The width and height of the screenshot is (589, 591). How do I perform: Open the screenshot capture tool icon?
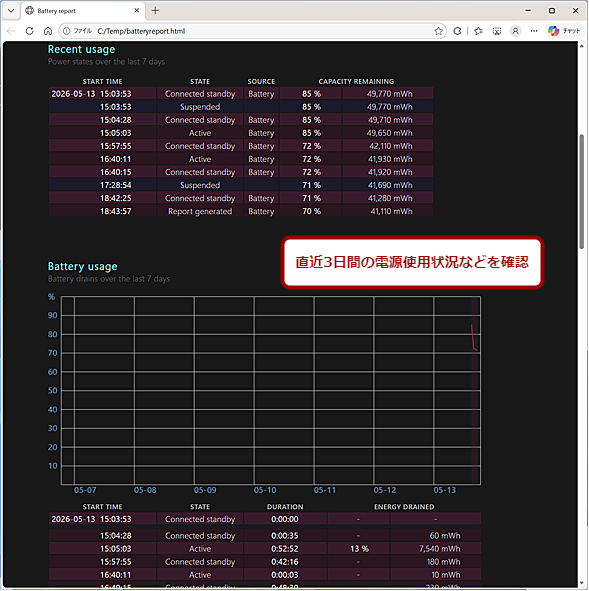497,31
